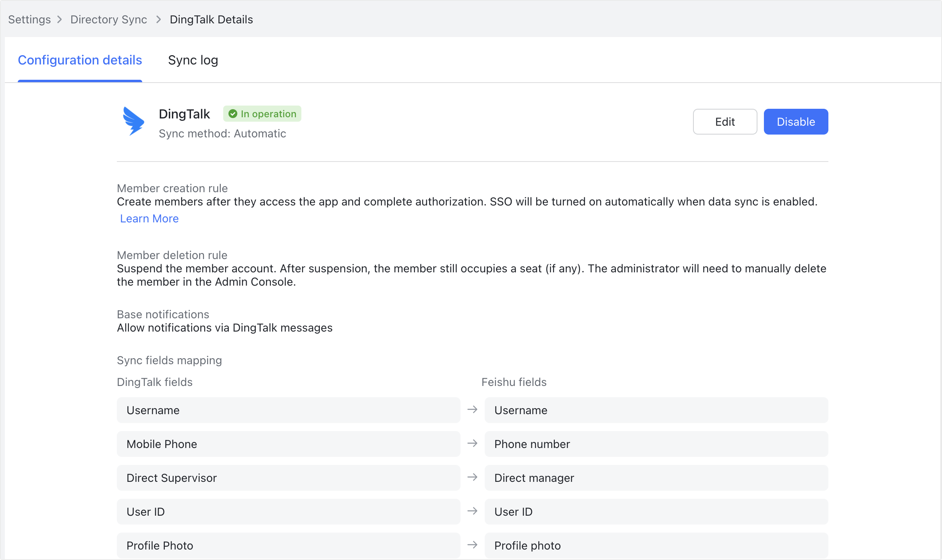Screen dimensions: 942x560
Task: Click the In operation status badge
Action: click(x=262, y=114)
